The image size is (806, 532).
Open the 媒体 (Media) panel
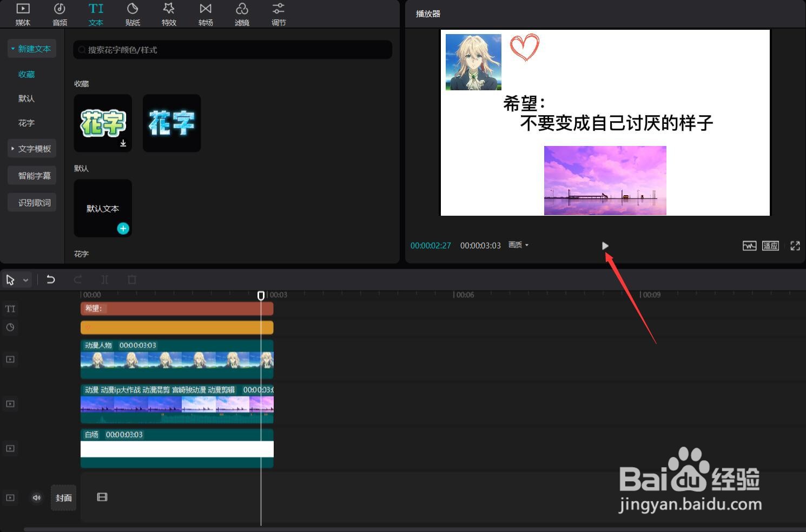22,14
